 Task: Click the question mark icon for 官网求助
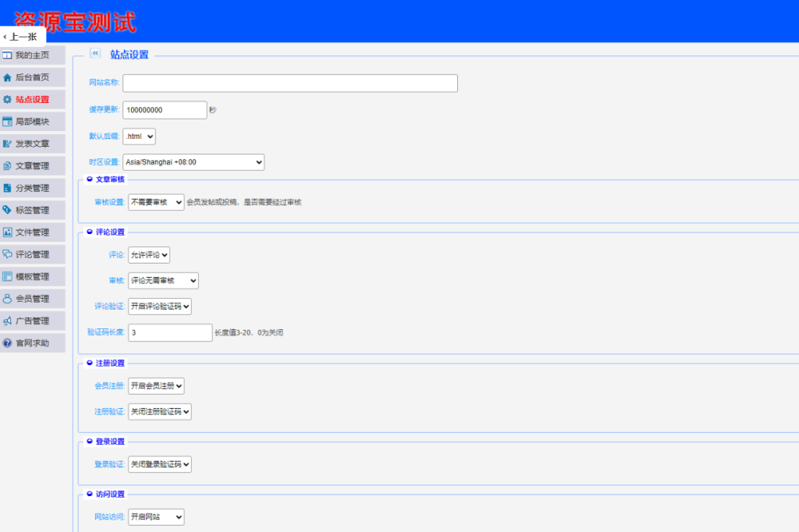click(x=8, y=342)
